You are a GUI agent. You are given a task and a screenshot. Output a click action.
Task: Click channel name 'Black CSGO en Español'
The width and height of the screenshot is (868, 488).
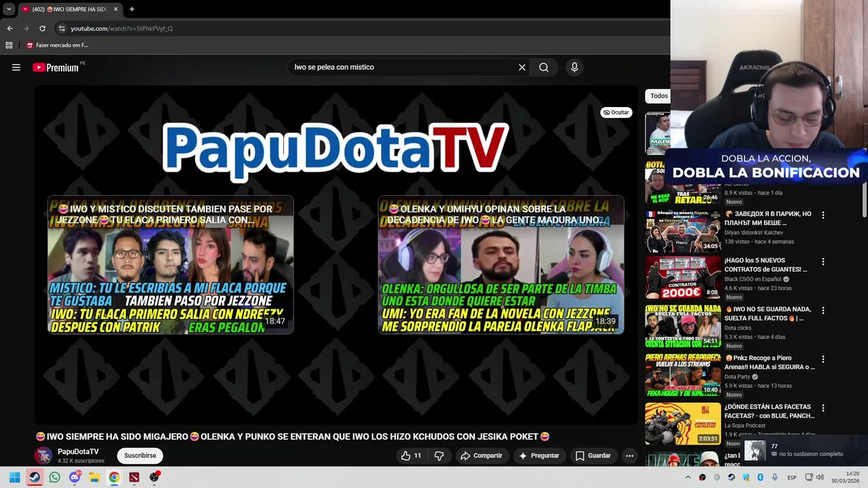point(754,279)
